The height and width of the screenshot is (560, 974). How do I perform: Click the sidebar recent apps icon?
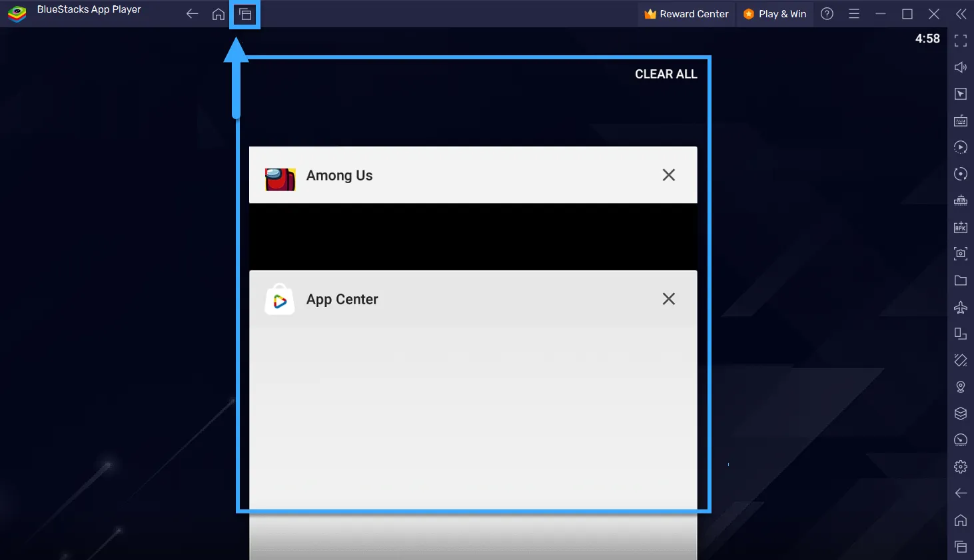[x=961, y=547]
